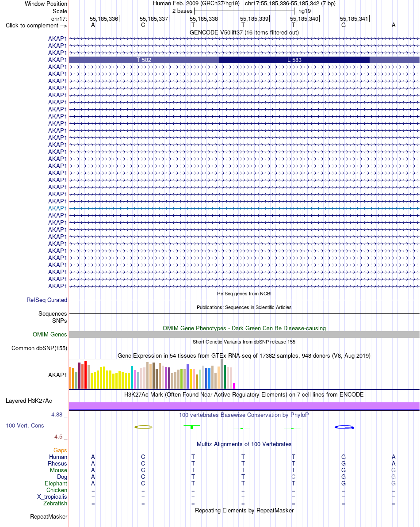Click the OMIM Genes track label
Image resolution: width=420 pixels, height=527 pixels.
tap(50, 334)
